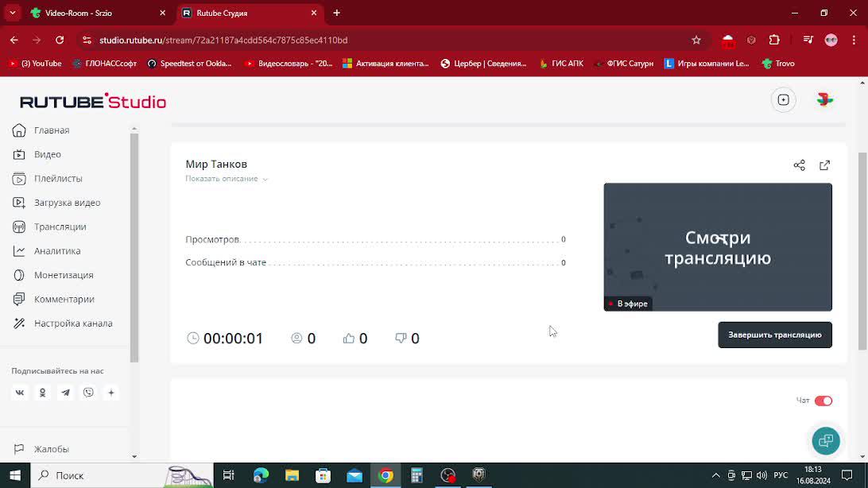Viewport: 868px width, 488px height.
Task: Open the Trovo bookmark
Action: pyautogui.click(x=778, y=64)
